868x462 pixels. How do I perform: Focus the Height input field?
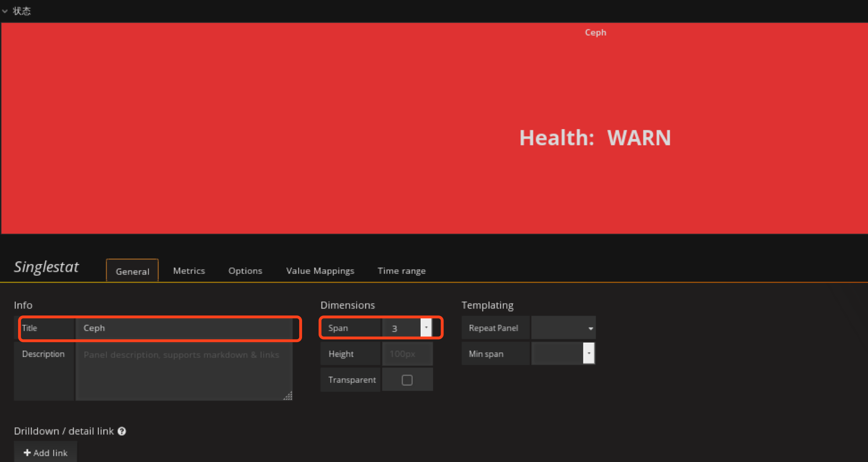tap(407, 354)
